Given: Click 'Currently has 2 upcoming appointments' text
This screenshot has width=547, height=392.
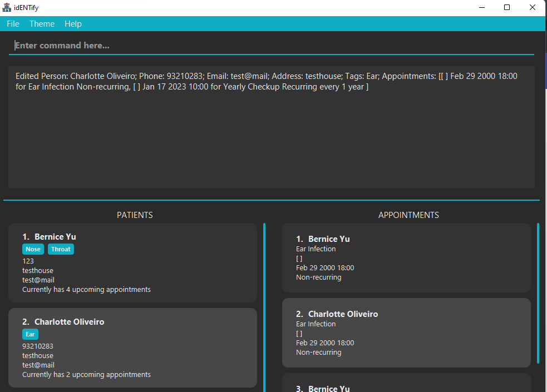Looking at the screenshot, I should click(x=86, y=375).
